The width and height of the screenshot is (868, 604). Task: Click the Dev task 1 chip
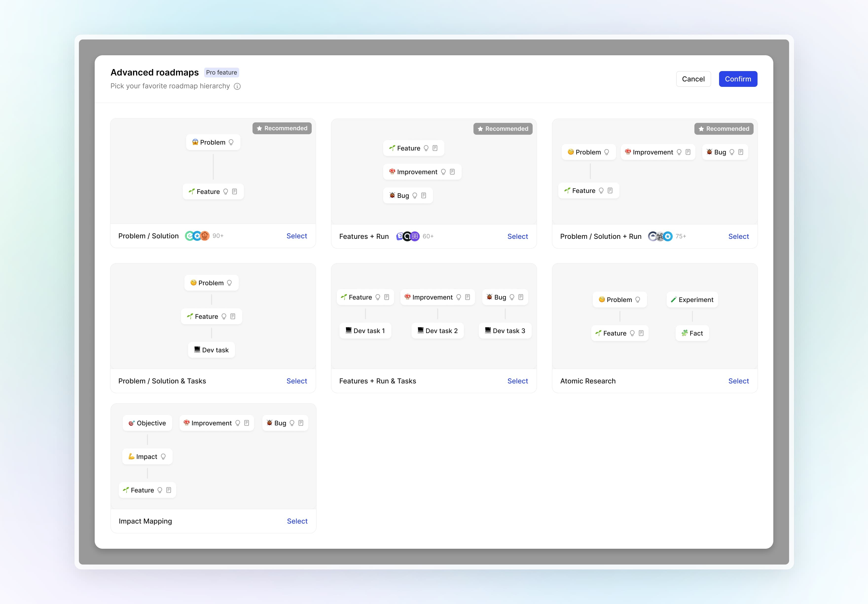365,331
